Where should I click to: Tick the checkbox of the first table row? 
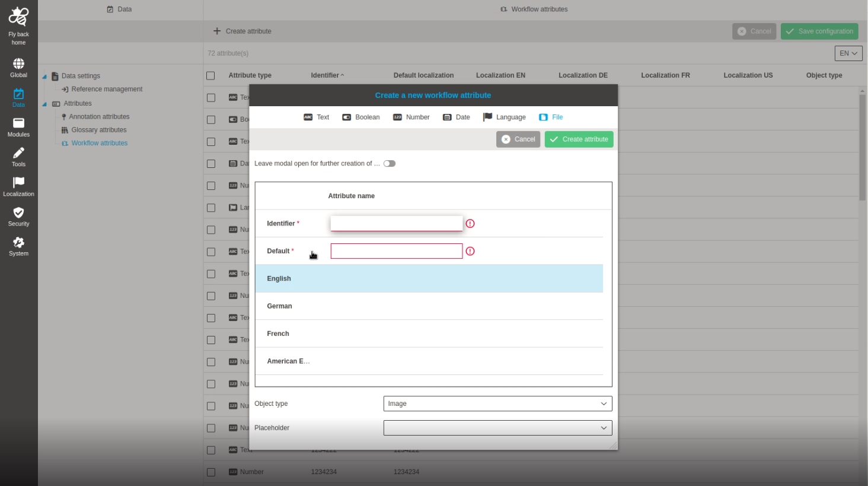click(x=211, y=97)
